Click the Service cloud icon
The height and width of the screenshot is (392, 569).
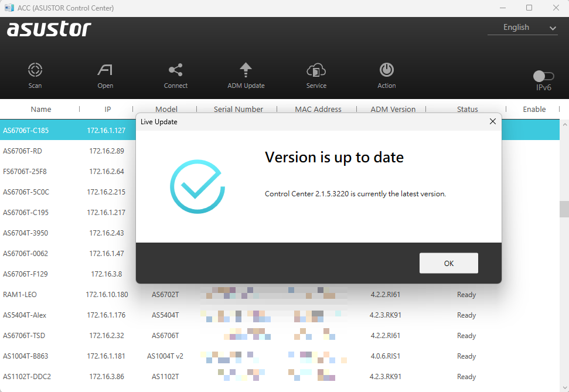(316, 70)
